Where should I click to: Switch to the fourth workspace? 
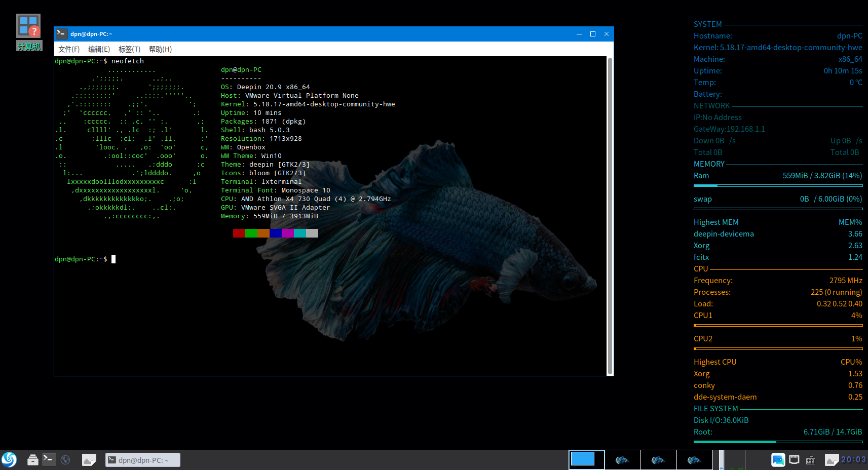[x=695, y=460]
